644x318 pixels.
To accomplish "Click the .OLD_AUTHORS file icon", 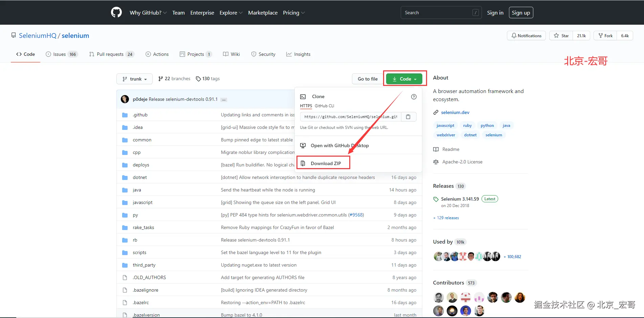I will 125,278.
